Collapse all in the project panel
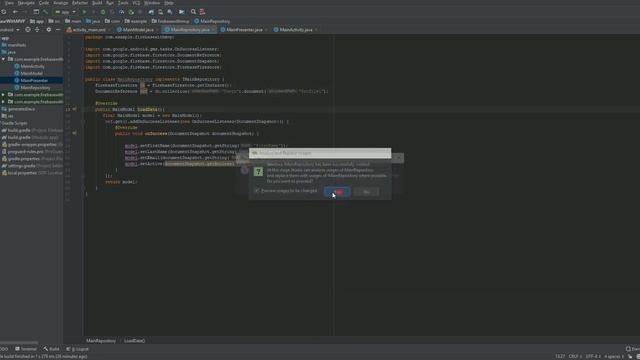The height and width of the screenshot is (360, 640). tap(37, 29)
